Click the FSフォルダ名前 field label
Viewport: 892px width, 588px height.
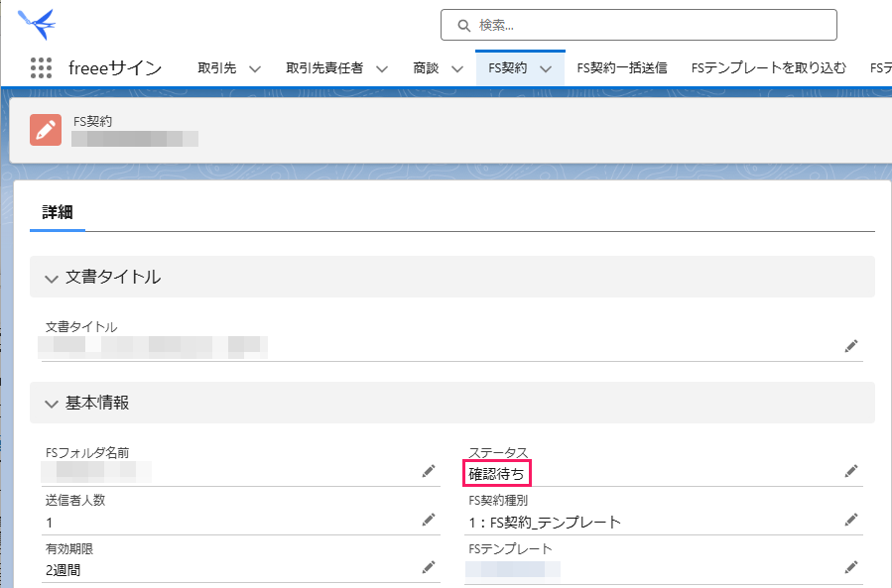click(x=87, y=453)
